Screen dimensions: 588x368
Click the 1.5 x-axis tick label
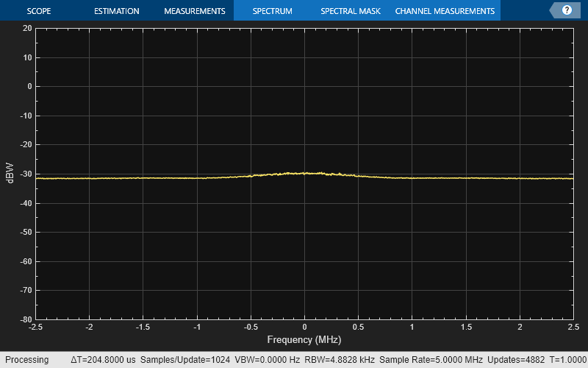(466, 327)
